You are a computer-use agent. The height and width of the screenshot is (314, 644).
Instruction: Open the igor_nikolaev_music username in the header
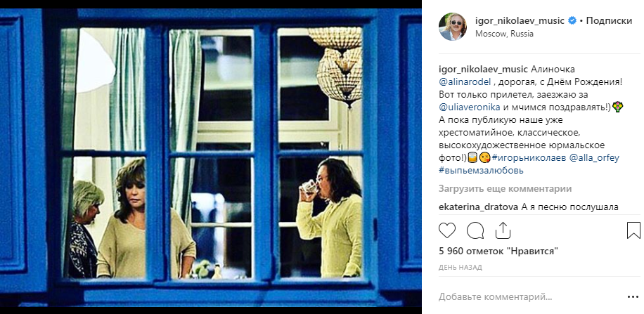pos(520,20)
